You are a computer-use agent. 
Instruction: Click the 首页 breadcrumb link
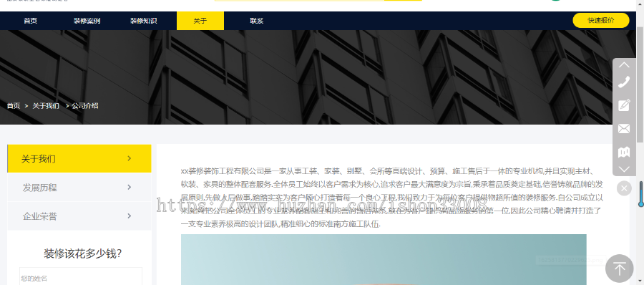(13, 106)
